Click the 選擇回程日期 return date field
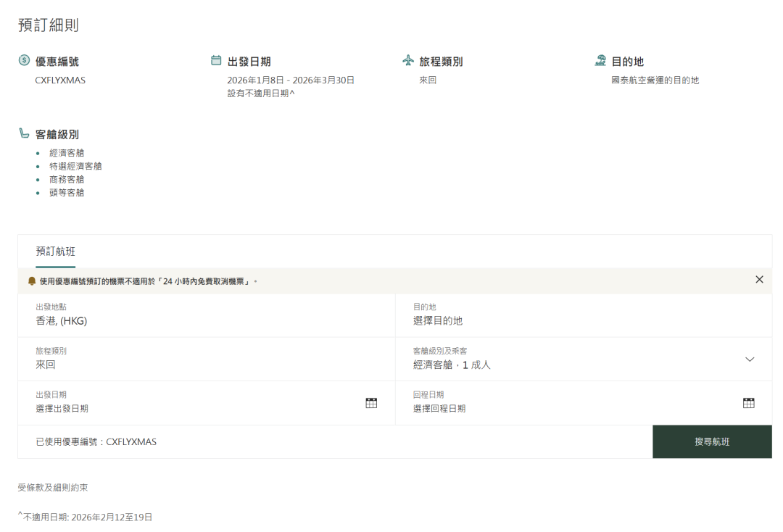The image size is (783, 532). [x=439, y=409]
